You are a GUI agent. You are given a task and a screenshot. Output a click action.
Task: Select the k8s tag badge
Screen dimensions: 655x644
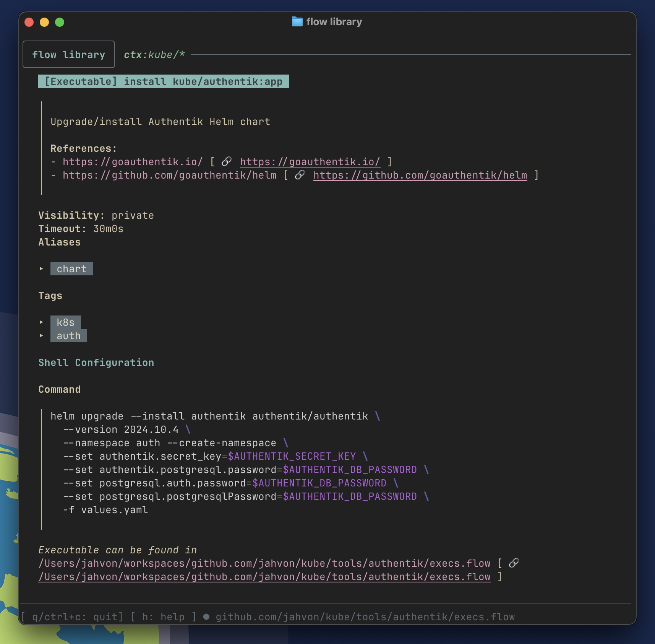click(x=66, y=322)
